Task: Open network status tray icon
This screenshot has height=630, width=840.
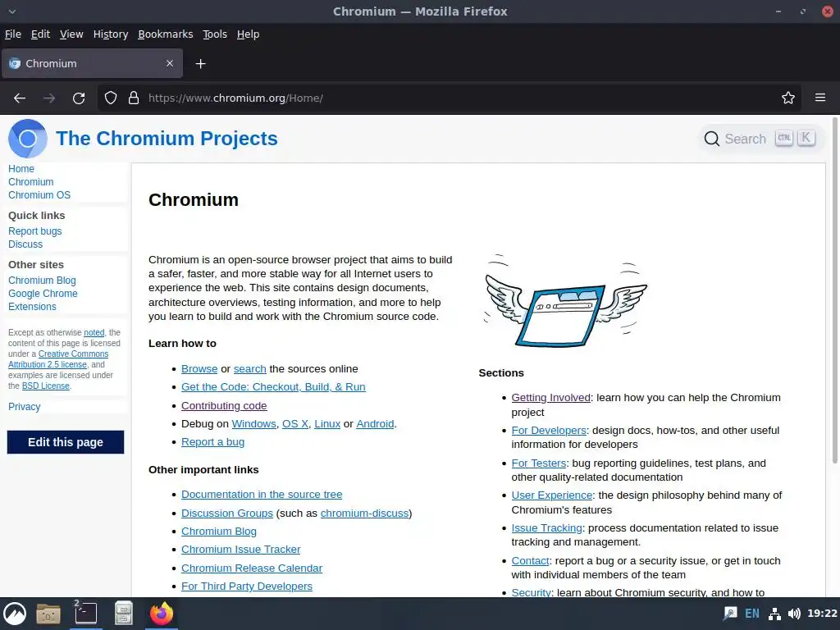Action: (774, 614)
